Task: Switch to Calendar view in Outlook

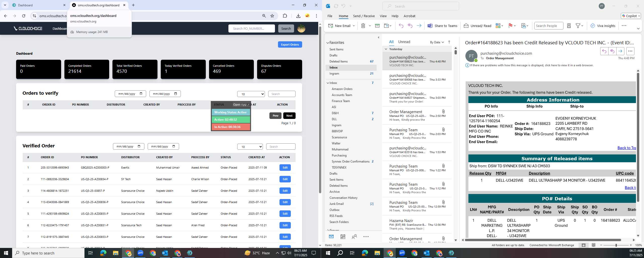Action: [343, 237]
